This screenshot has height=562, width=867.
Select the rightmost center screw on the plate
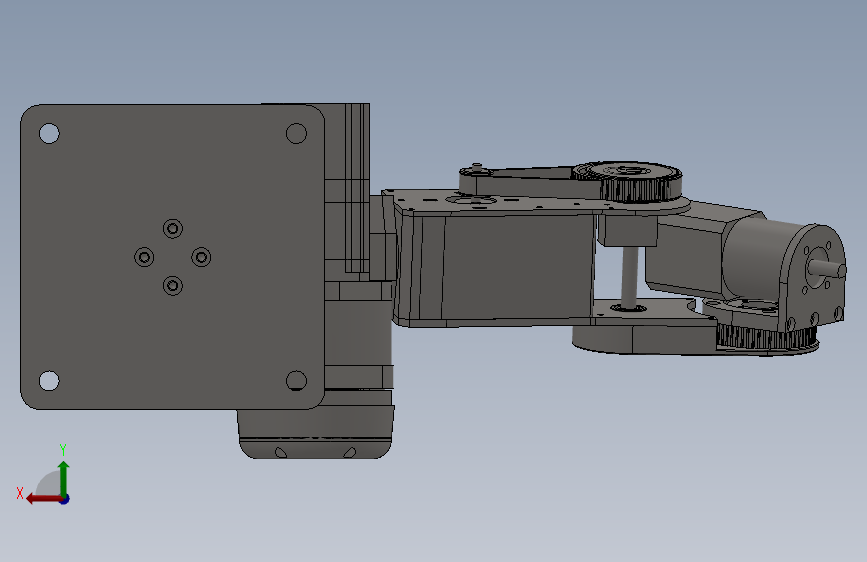201,257
